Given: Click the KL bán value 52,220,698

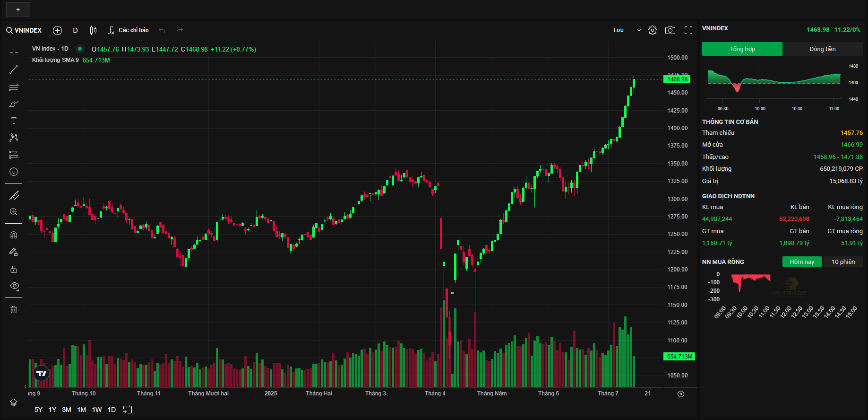Looking at the screenshot, I should (x=794, y=219).
